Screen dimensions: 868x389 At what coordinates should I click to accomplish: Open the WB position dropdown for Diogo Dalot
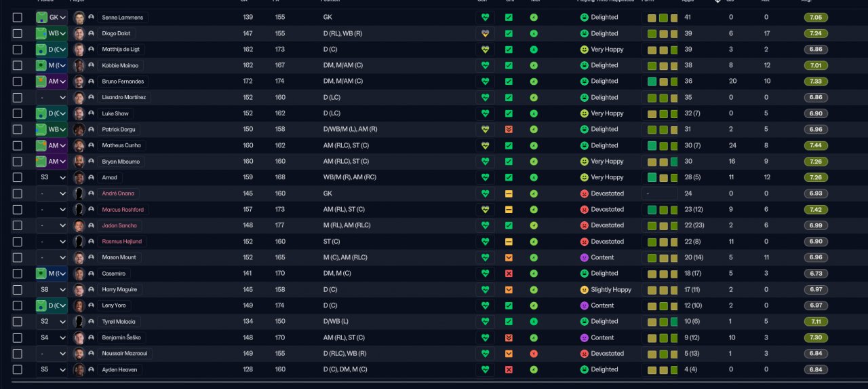point(52,33)
